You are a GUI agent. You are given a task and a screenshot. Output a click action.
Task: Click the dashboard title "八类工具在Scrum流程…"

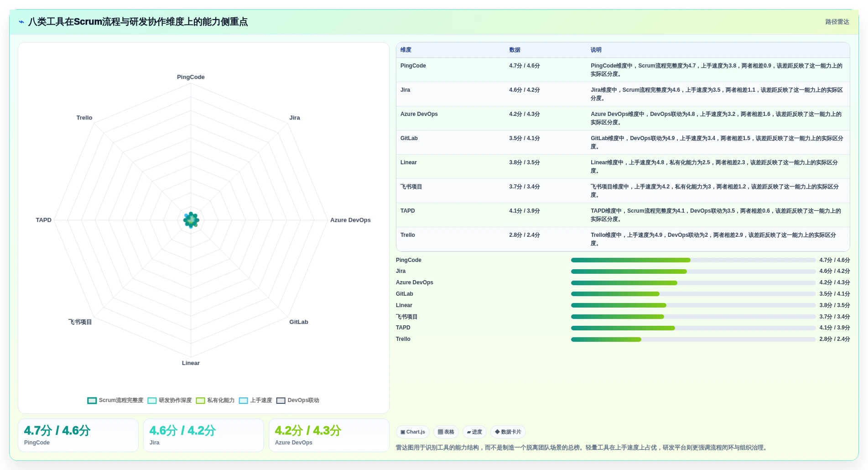[138, 22]
